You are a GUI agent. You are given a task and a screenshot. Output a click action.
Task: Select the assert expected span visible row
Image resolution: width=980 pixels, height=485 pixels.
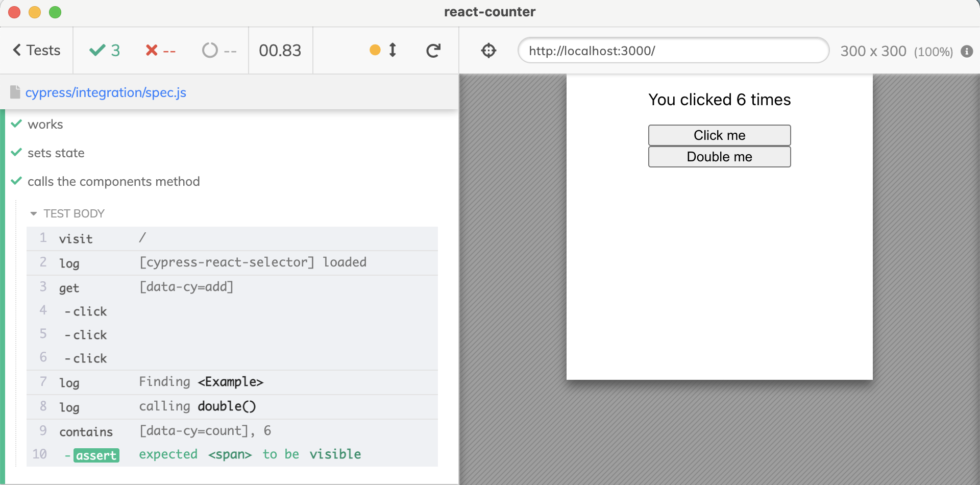pos(232,454)
